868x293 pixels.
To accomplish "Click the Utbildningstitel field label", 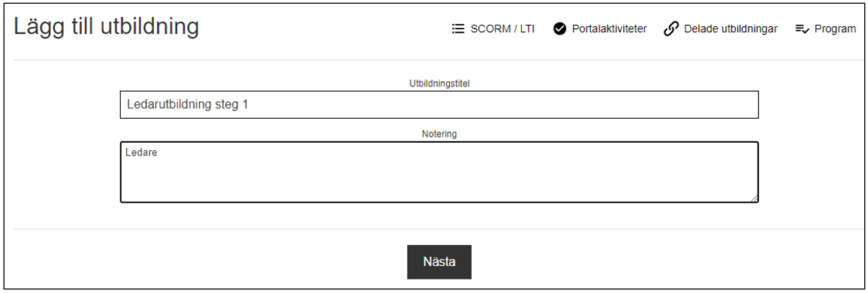I will click(439, 83).
